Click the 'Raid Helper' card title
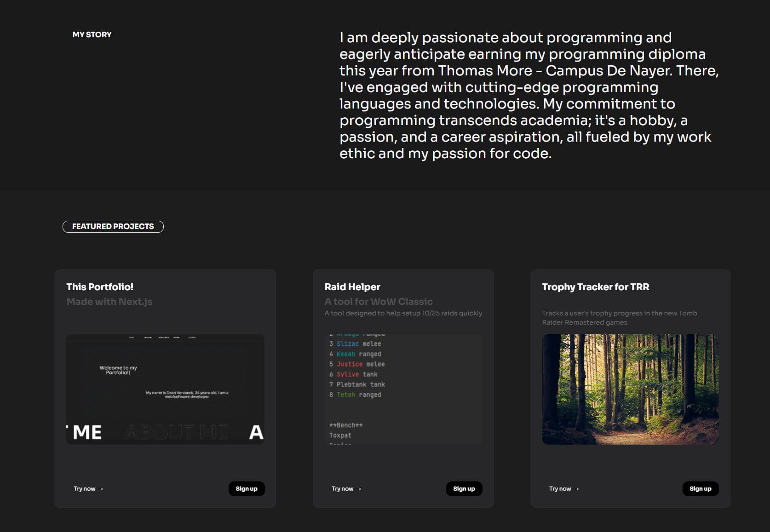Viewport: 770px width, 532px height. click(352, 287)
